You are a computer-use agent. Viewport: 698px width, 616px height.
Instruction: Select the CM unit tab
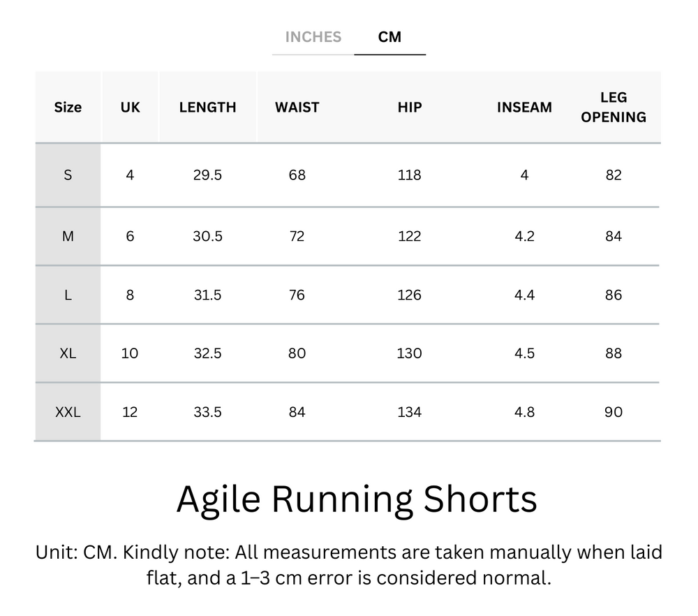390,37
